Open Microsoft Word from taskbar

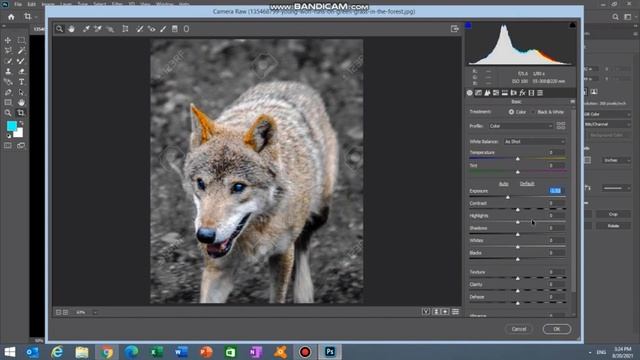(x=181, y=352)
